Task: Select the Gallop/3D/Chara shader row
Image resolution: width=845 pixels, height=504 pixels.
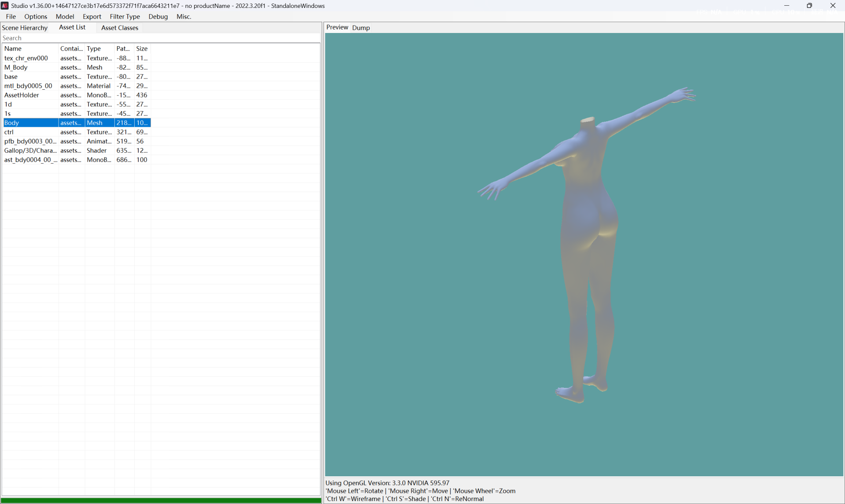Action: point(77,150)
